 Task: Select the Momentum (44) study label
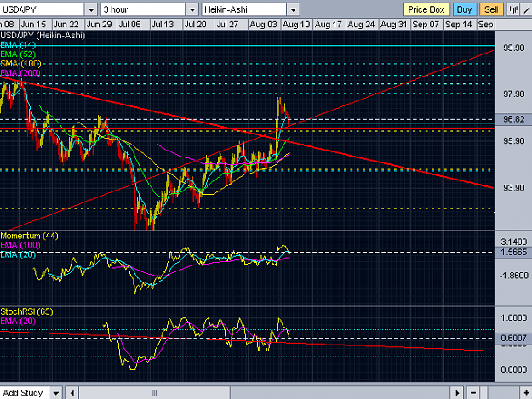[x=29, y=236]
